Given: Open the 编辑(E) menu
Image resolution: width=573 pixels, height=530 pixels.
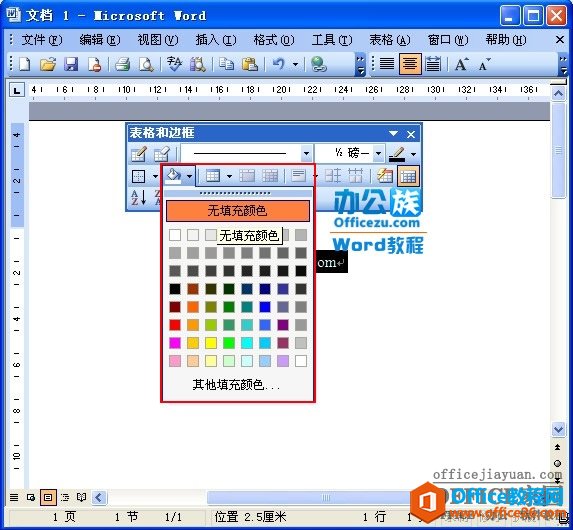Looking at the screenshot, I should (x=99, y=39).
